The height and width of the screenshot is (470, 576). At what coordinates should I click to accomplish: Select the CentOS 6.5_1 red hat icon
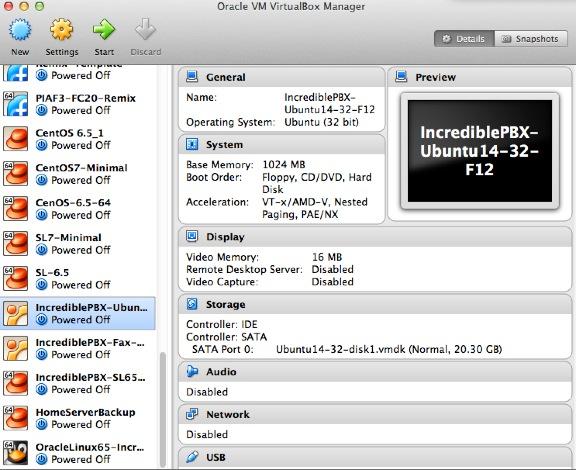coord(15,139)
